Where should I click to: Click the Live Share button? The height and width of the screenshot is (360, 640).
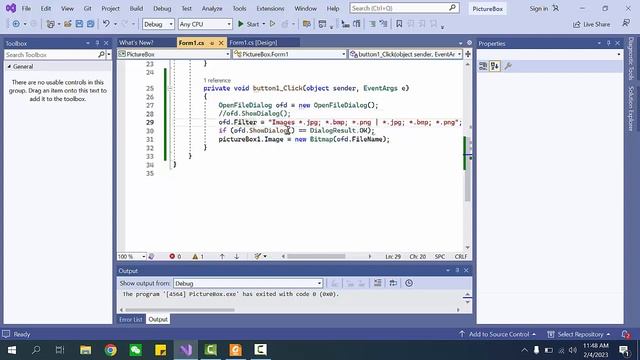591,24
